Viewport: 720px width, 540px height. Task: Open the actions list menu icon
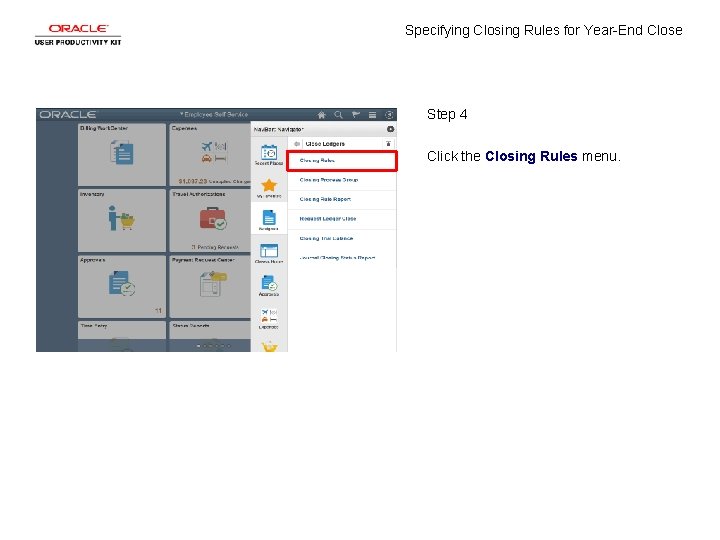(x=372, y=115)
